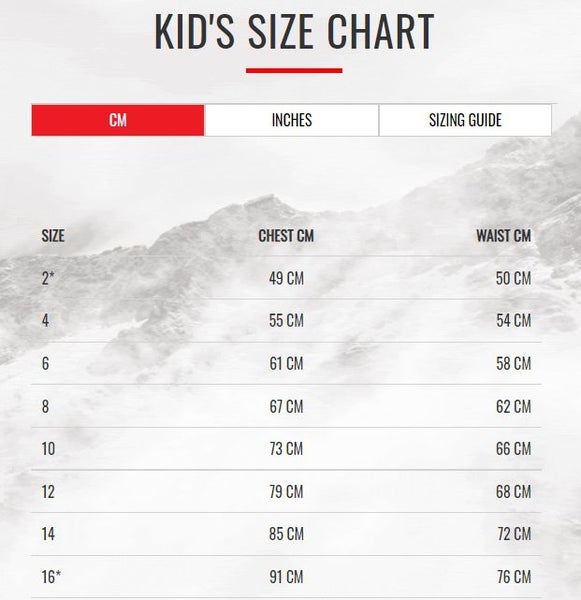Click the CHEST CM column header
This screenshot has width=581, height=600.
(286, 236)
